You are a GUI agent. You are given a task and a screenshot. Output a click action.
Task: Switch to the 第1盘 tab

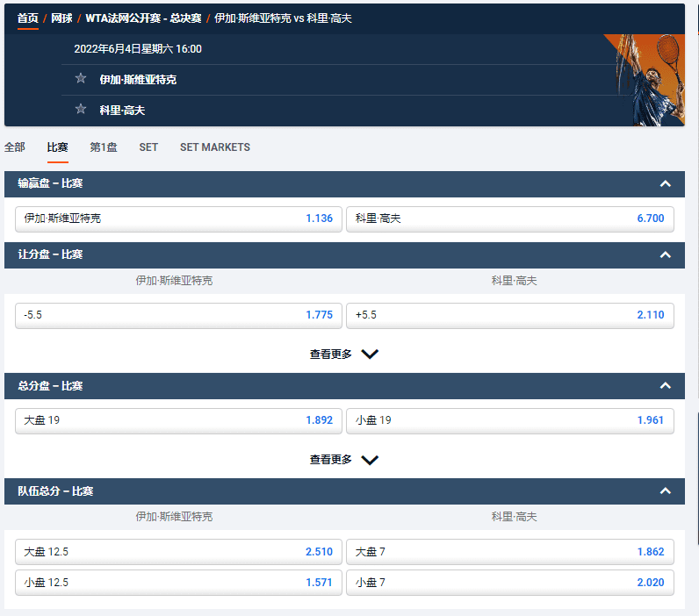[x=104, y=147]
